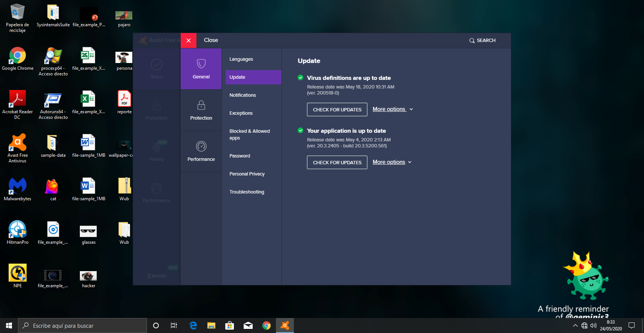Open File Explorer from the taskbar
Image resolution: width=644 pixels, height=333 pixels.
(211, 325)
